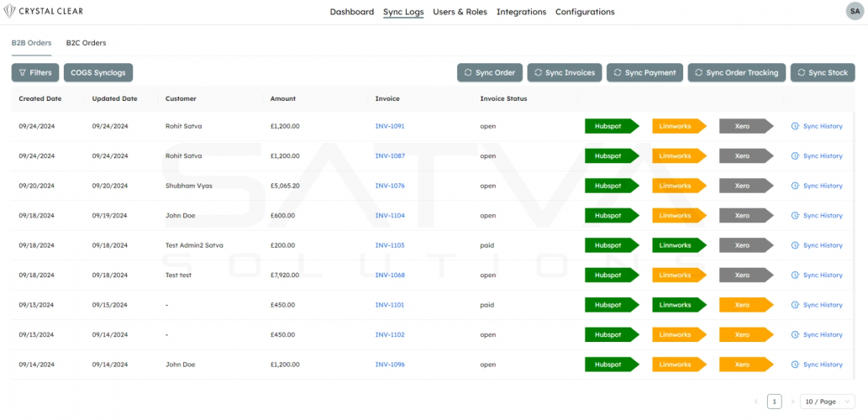Click customer name Test Admin2 Satva
Viewport: 868px width, 420px height.
(x=194, y=245)
